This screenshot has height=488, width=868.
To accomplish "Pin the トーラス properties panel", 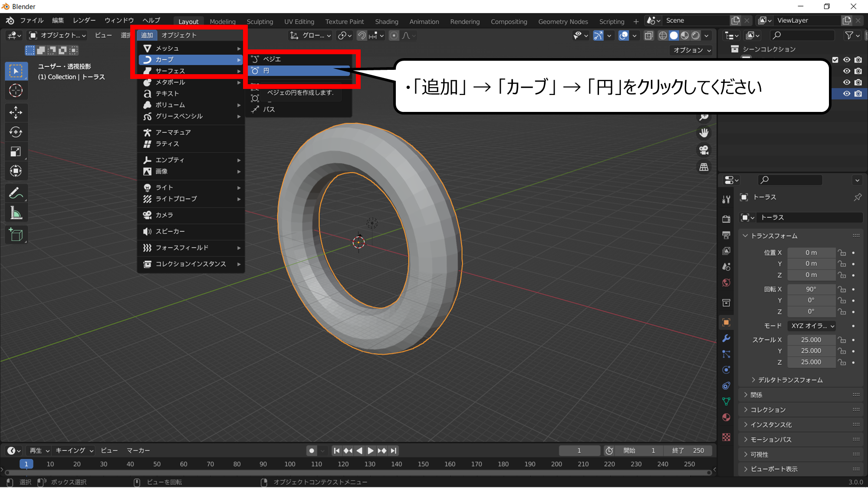I will (858, 197).
